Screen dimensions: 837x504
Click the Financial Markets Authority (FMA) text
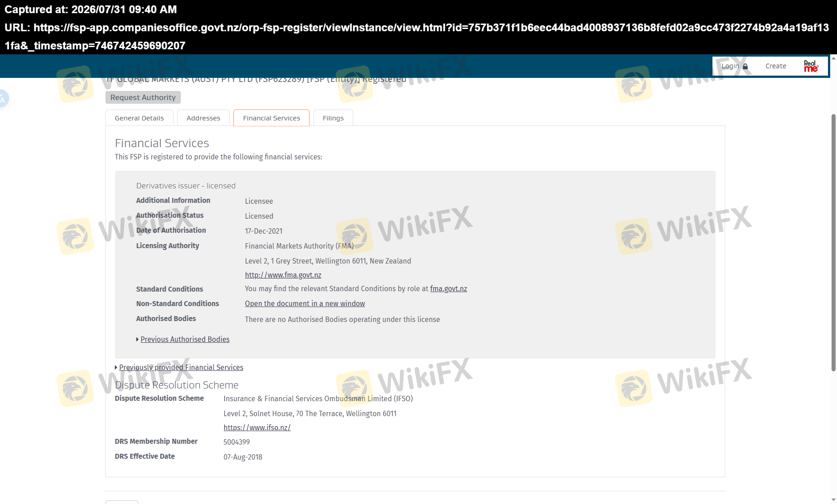299,246
